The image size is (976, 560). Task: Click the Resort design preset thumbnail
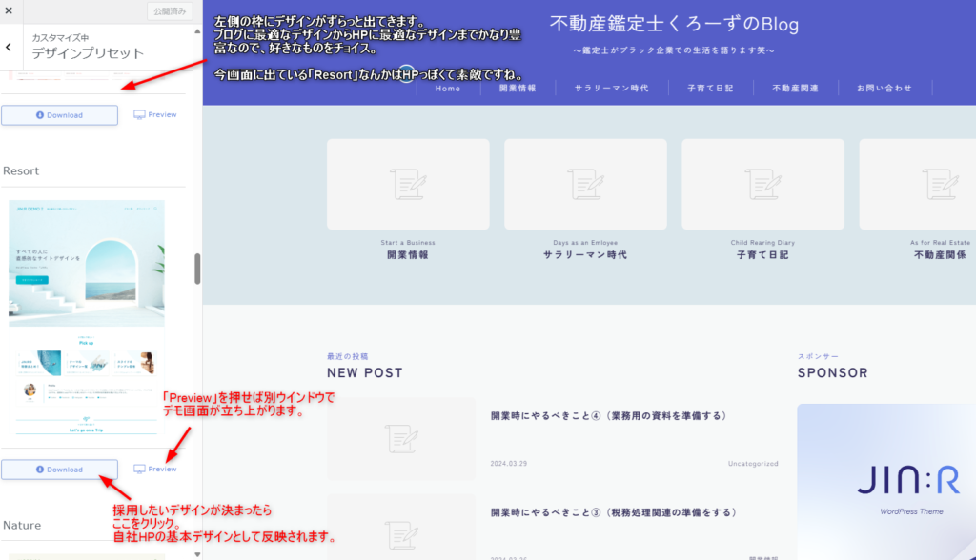click(87, 318)
